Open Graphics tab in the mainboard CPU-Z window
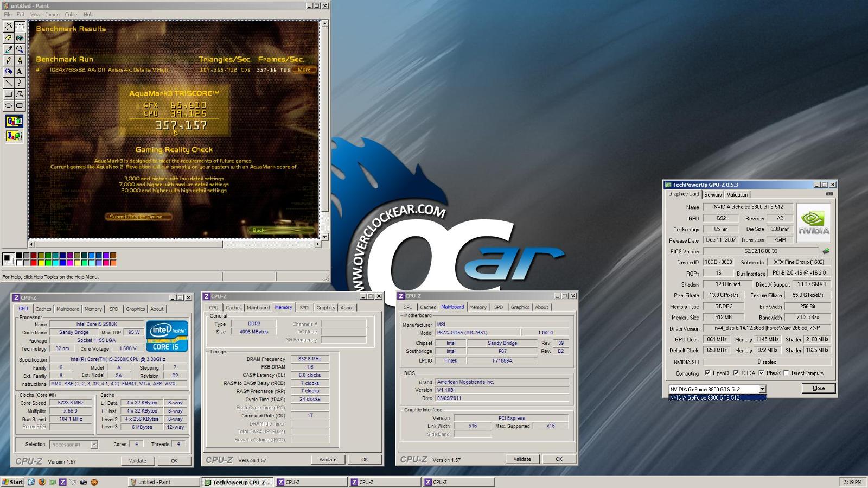Viewport: 868px width, 488px height. pos(520,307)
